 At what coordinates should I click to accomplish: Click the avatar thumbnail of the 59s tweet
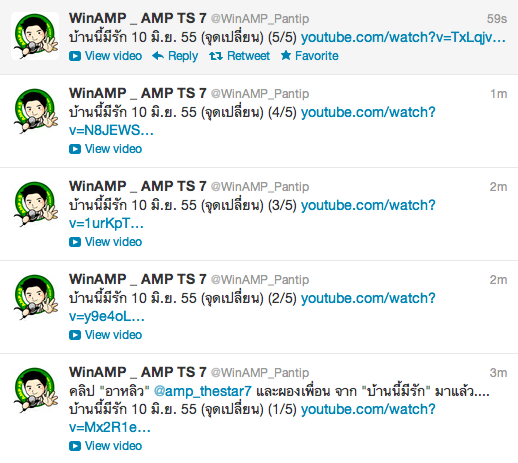pyautogui.click(x=35, y=36)
